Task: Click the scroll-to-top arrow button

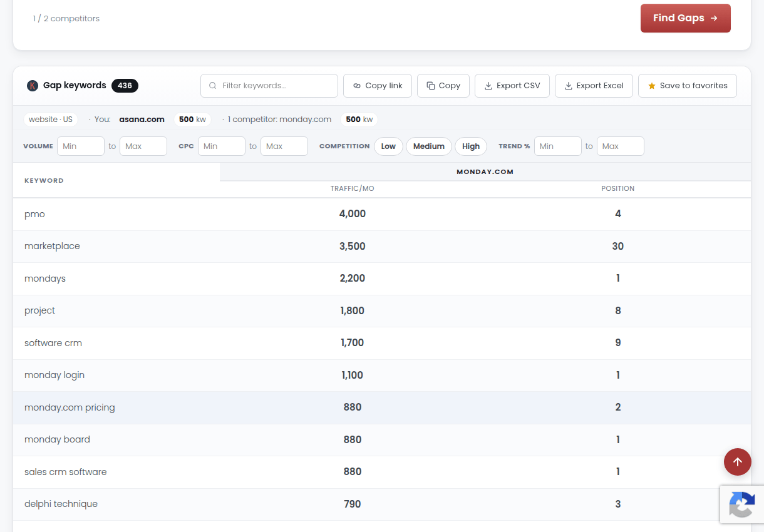Action: (x=738, y=462)
